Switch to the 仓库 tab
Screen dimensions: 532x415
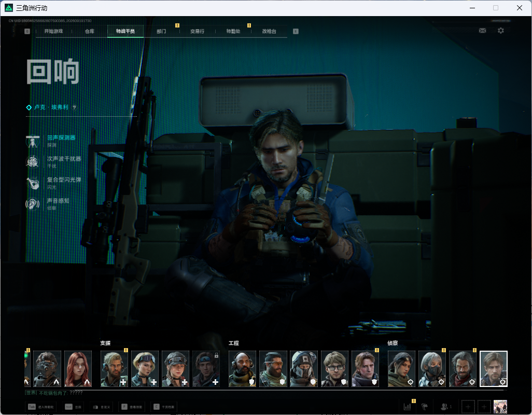coord(90,31)
